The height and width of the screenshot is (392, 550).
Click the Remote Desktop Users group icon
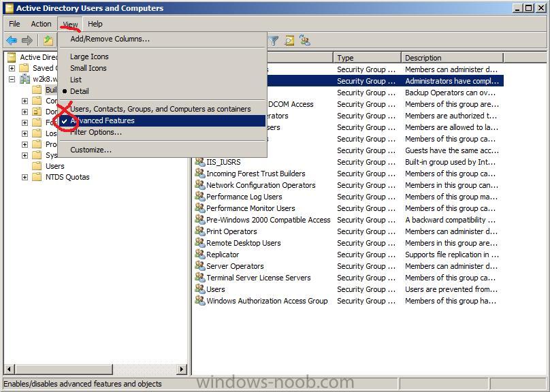(x=200, y=243)
